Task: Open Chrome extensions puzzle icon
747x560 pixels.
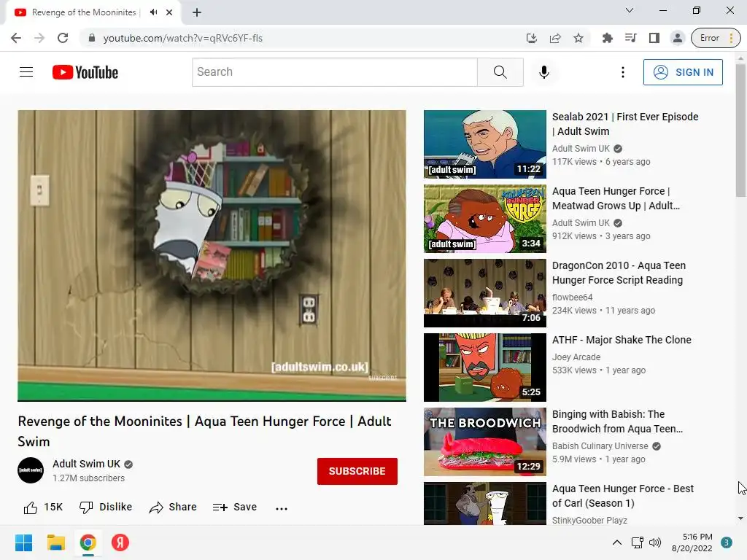Action: coord(608,38)
